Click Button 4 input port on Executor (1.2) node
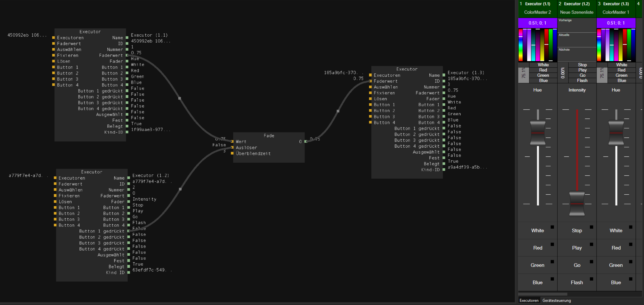644x305 pixels. tap(55, 225)
